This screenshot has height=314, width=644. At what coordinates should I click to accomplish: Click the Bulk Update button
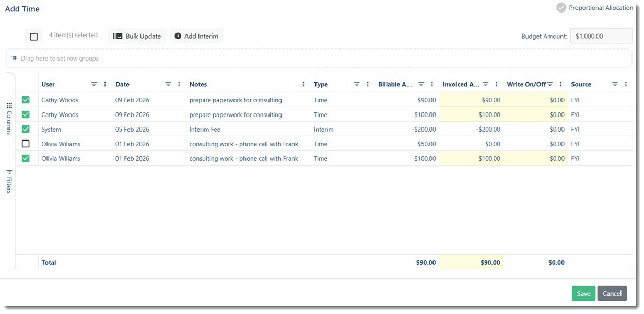click(137, 36)
